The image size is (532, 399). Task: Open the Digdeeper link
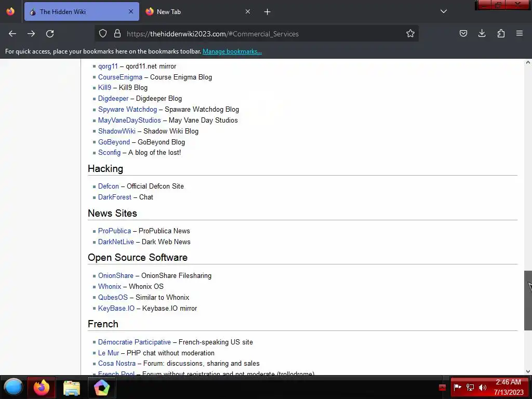[x=113, y=98]
